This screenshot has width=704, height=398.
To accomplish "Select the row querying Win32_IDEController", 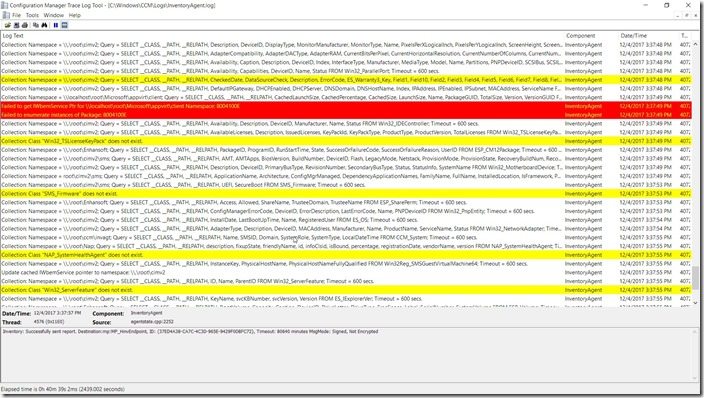I will pyautogui.click(x=346, y=124).
